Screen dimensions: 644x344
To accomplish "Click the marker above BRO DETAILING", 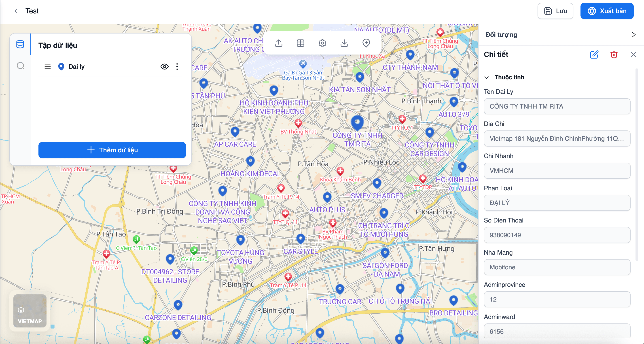I will coord(453,300).
